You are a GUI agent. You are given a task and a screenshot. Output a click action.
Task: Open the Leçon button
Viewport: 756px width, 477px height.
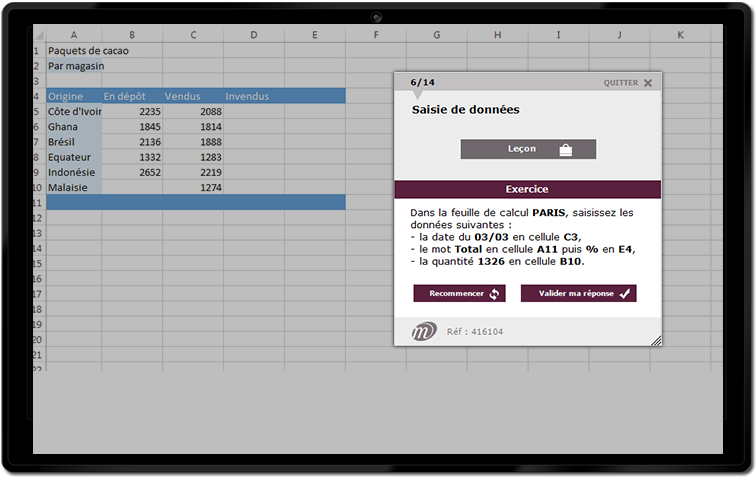pyautogui.click(x=528, y=149)
